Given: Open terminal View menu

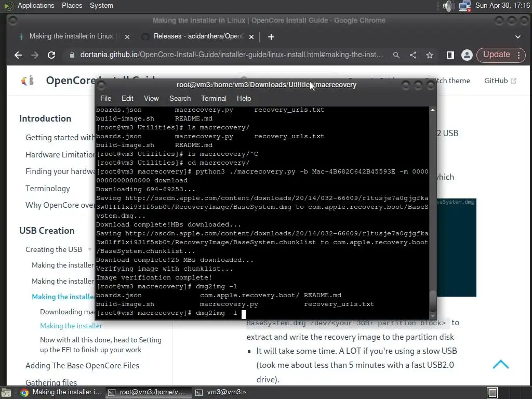Looking at the screenshot, I should point(151,98).
